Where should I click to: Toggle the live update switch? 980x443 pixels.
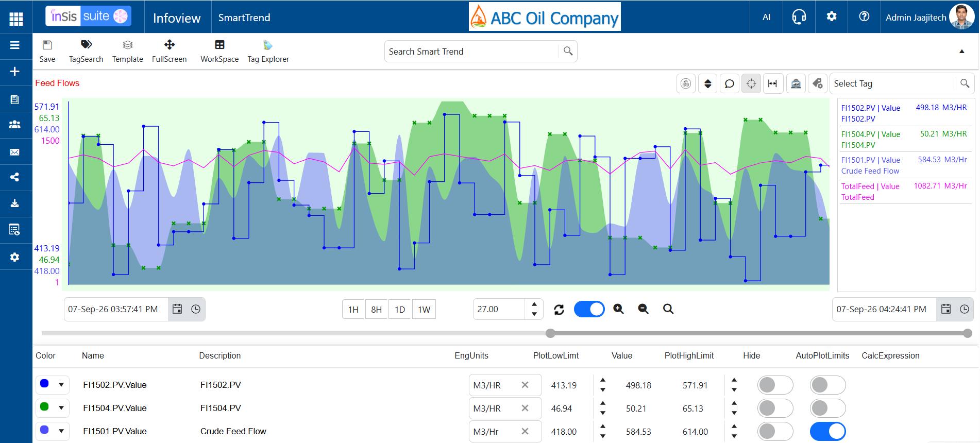pyautogui.click(x=589, y=309)
